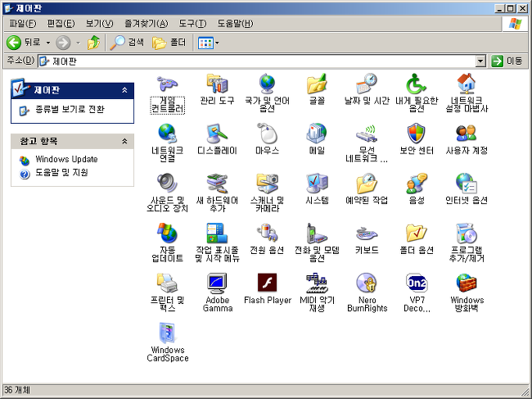Viewport: 532px width, 399px height.
Task: Open the 보기(V) menu
Action: point(99,24)
